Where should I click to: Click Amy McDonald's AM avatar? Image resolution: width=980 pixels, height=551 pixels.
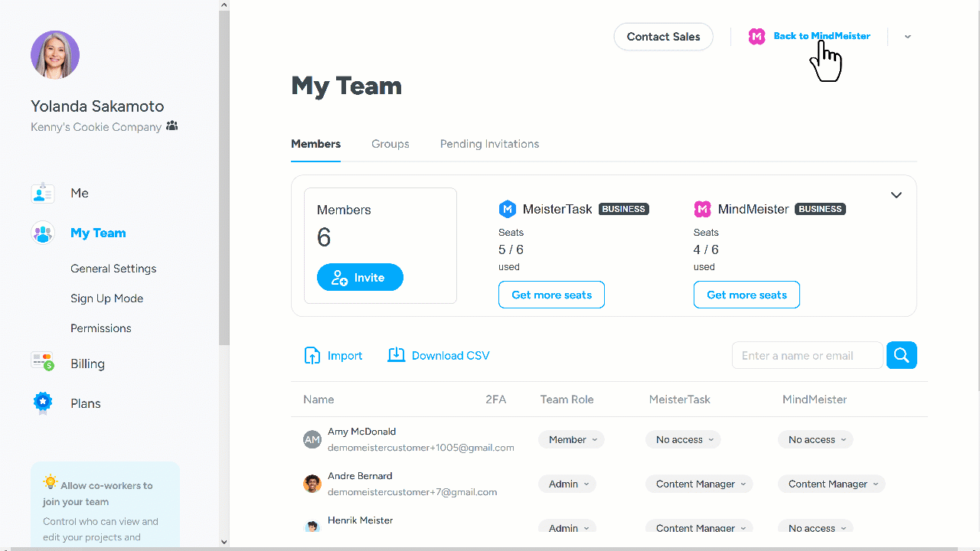[x=312, y=439]
